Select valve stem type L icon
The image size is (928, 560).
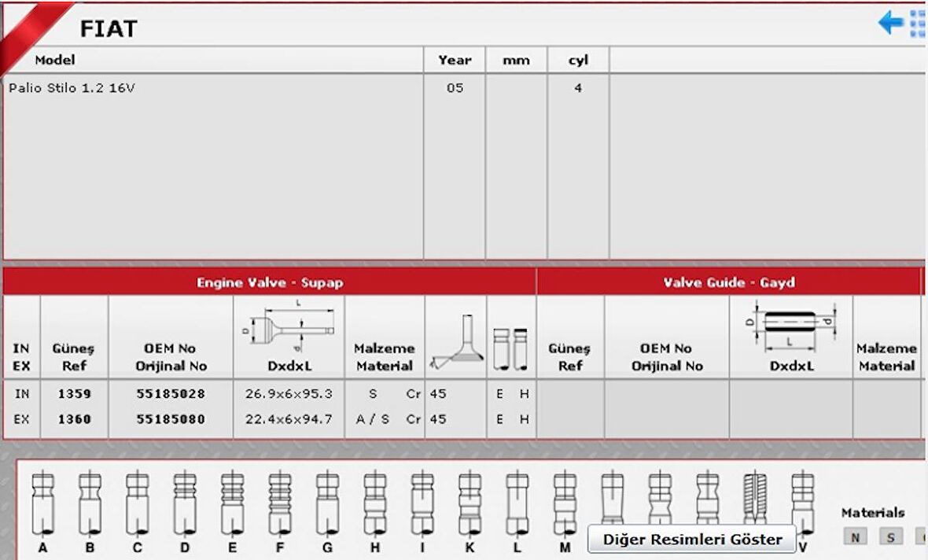[517, 503]
